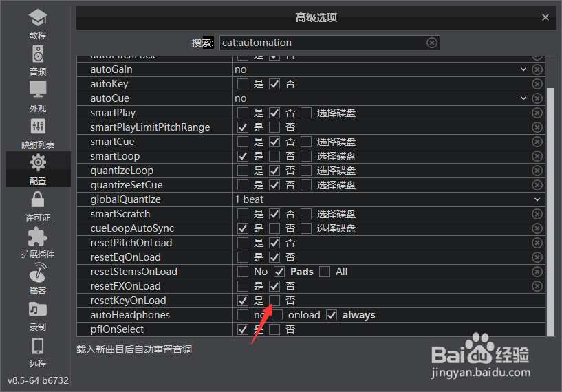Open the 远程 remote device icon
The image size is (562, 392).
38,346
